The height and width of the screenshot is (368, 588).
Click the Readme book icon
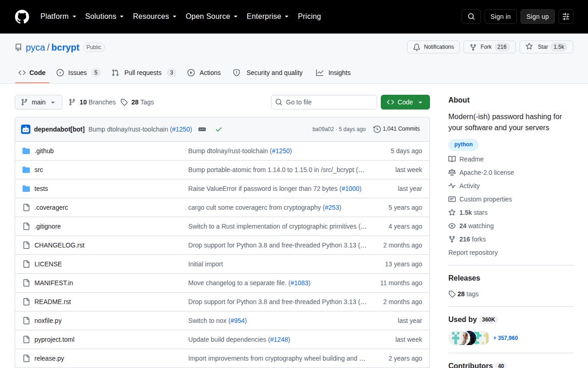(x=452, y=159)
